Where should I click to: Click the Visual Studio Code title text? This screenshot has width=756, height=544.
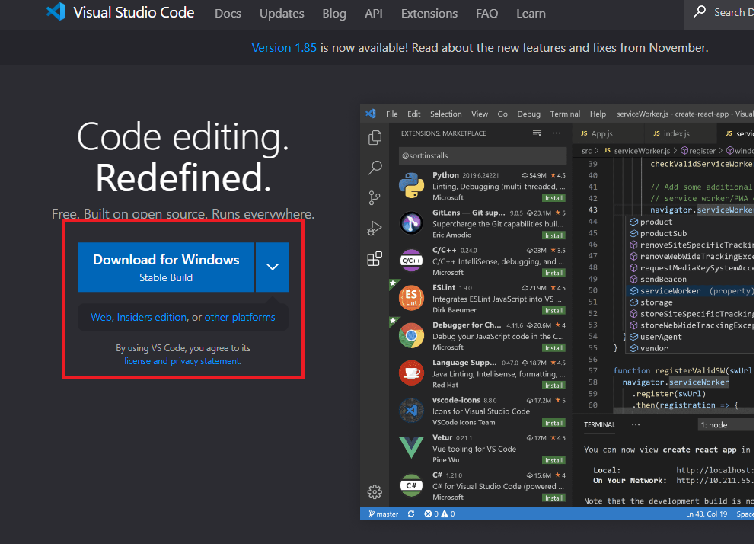(x=133, y=12)
